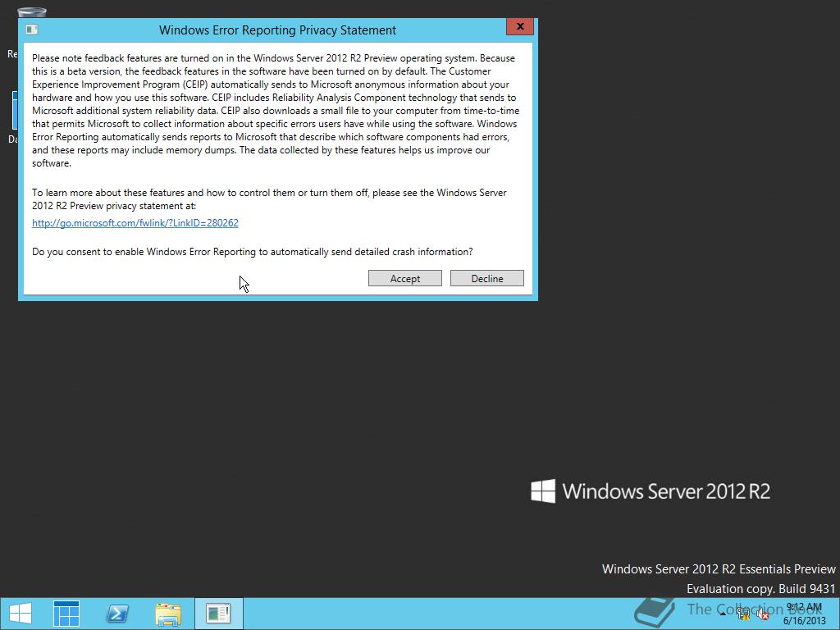Decline the error reporting consent
Screen dimensions: 840x630
point(487,278)
